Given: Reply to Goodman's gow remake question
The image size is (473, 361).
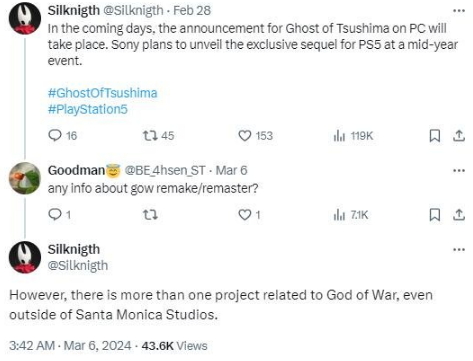Looking at the screenshot, I should [59, 215].
